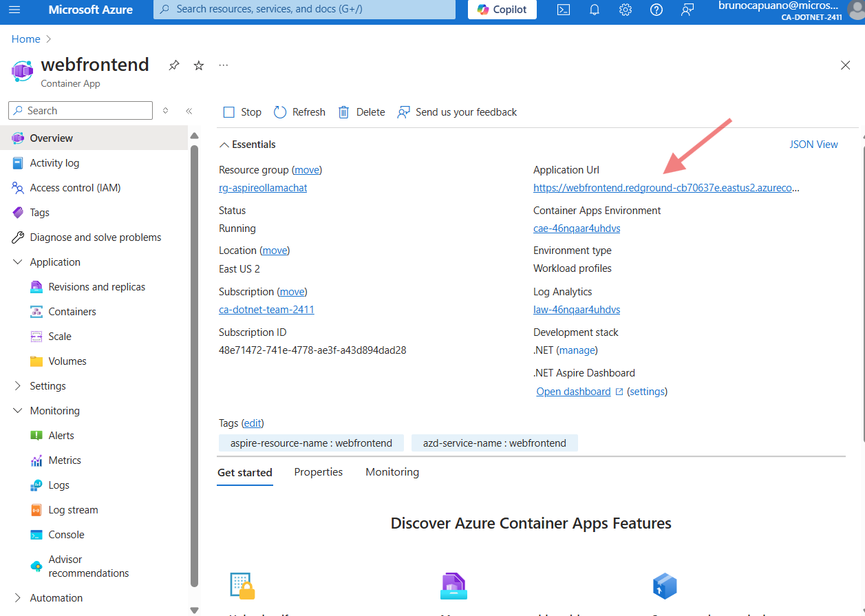This screenshot has height=616, width=865.
Task: Open Cloud Shell from top bar
Action: click(x=563, y=10)
